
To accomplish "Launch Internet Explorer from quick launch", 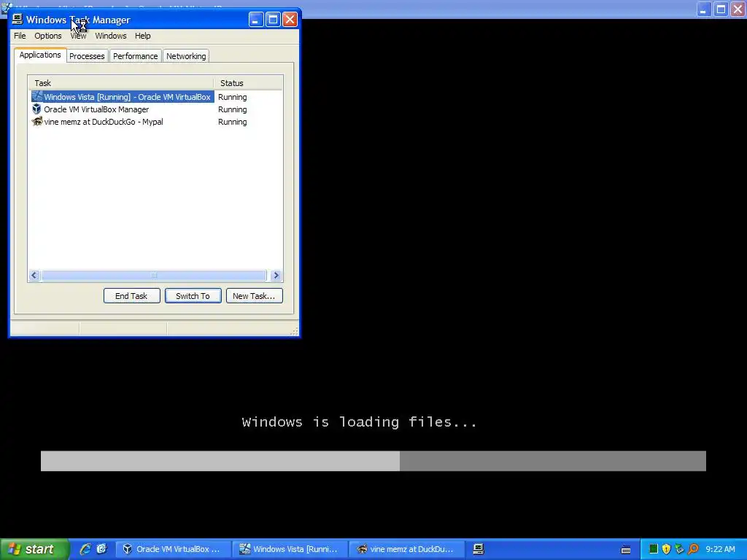I will (85, 549).
